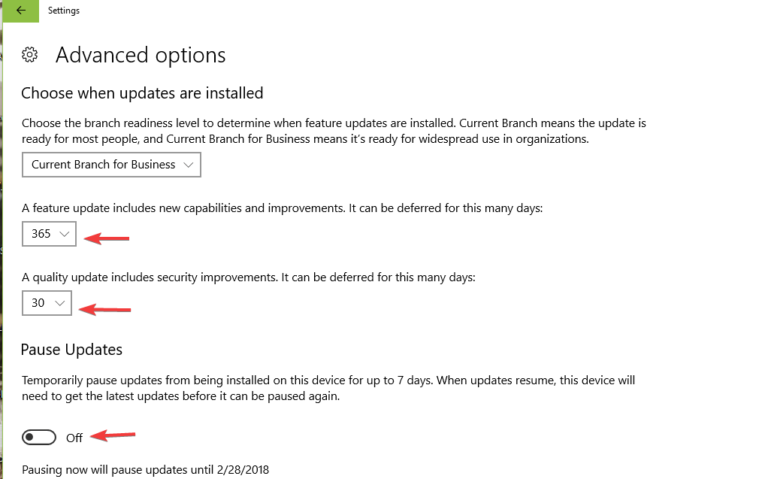
Task: Open the quality update deferral days dropdown
Action: tap(47, 302)
